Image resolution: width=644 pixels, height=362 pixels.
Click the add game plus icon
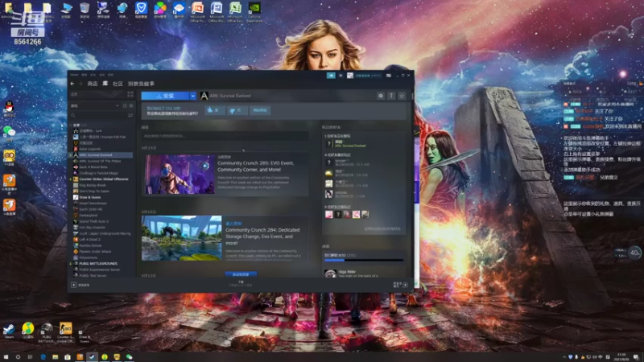point(73,285)
